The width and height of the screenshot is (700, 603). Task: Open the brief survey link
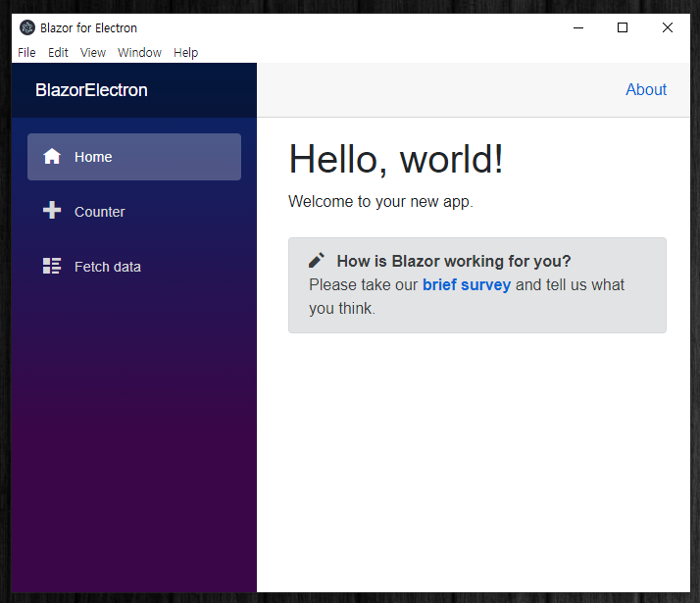[x=467, y=284]
